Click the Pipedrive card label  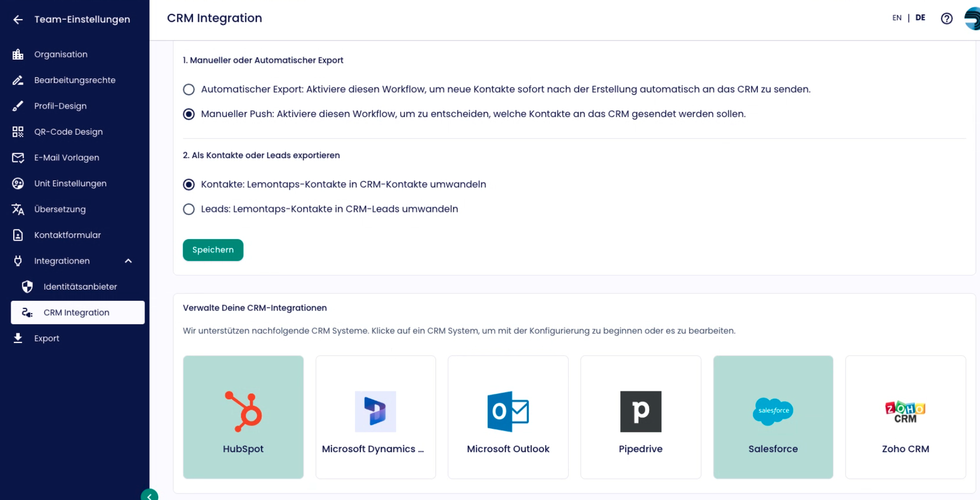(x=641, y=449)
